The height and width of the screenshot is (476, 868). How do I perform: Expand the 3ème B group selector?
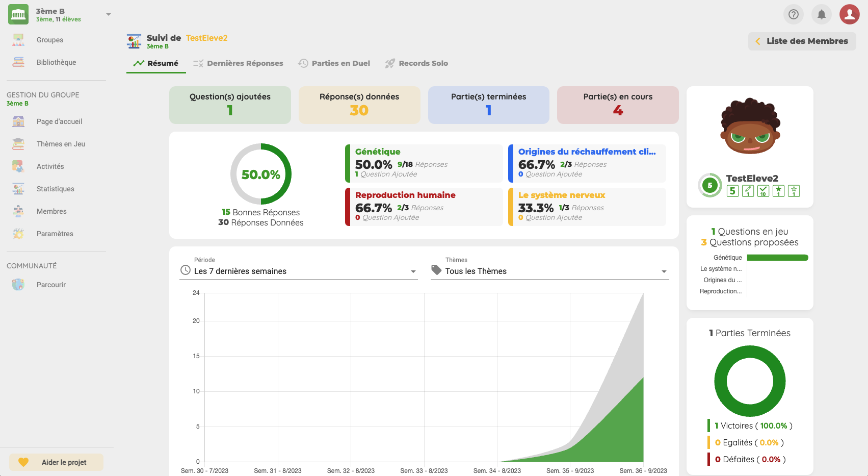coord(108,15)
